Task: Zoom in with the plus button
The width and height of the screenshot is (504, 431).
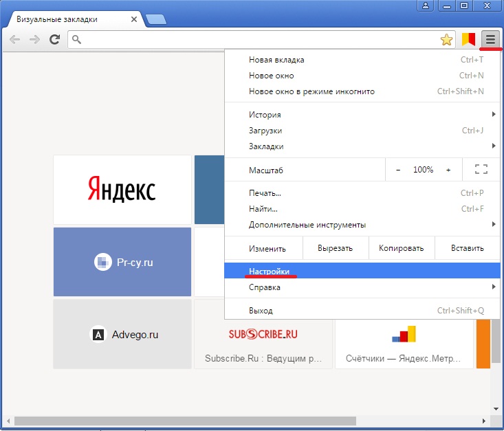Action: point(448,169)
